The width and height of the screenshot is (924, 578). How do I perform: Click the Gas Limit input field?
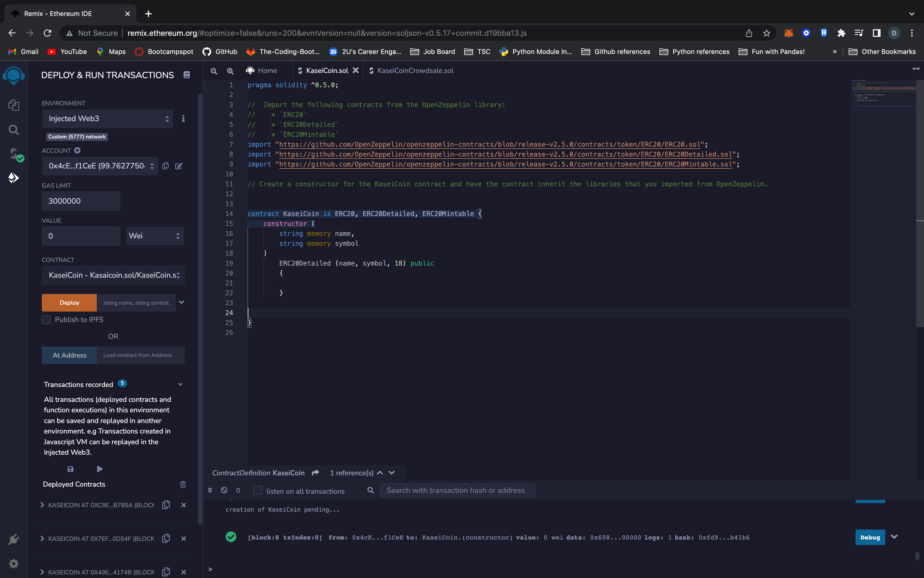[81, 201]
